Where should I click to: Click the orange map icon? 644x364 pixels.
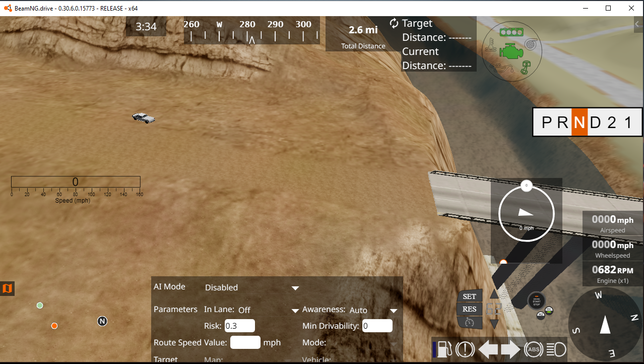[7, 288]
